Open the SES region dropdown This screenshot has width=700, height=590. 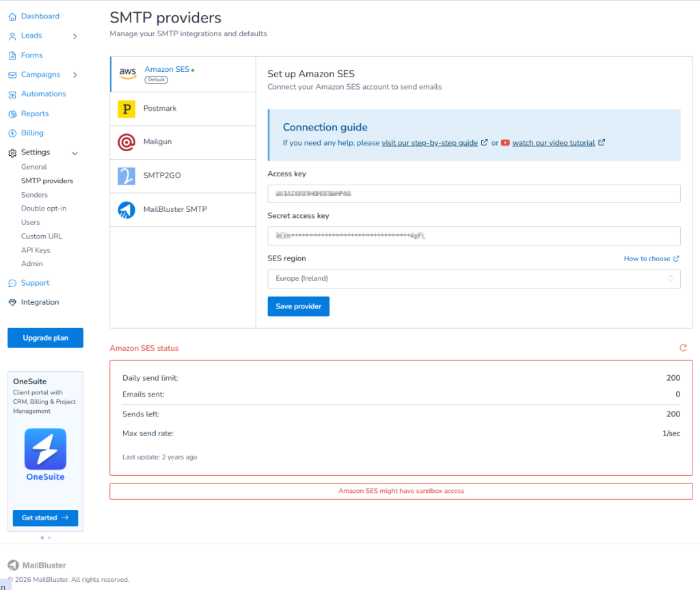(x=474, y=279)
